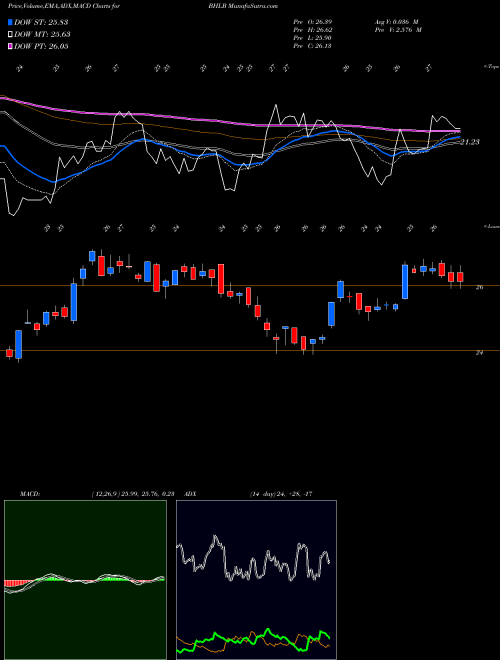Click the first blue candlestick on far left
Screen dimensions: 500x660
tap(19, 344)
